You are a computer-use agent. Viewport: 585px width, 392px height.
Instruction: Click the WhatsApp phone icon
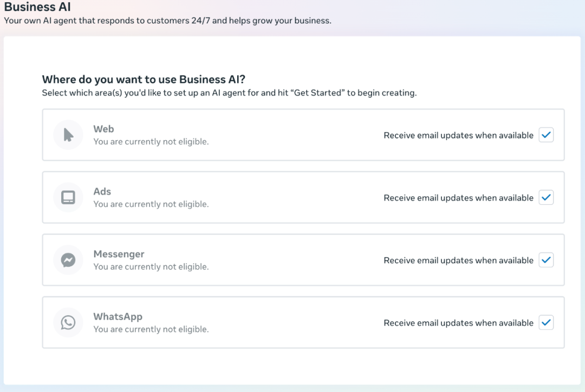[x=68, y=323]
